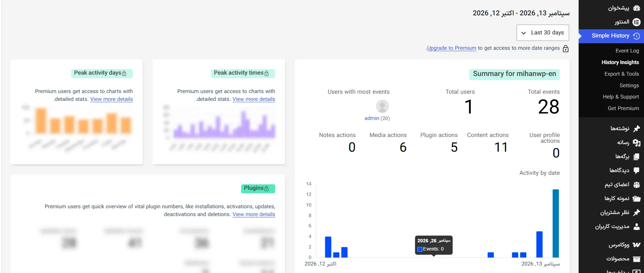
Task: Click the Activity by date chart title
Action: (539, 173)
